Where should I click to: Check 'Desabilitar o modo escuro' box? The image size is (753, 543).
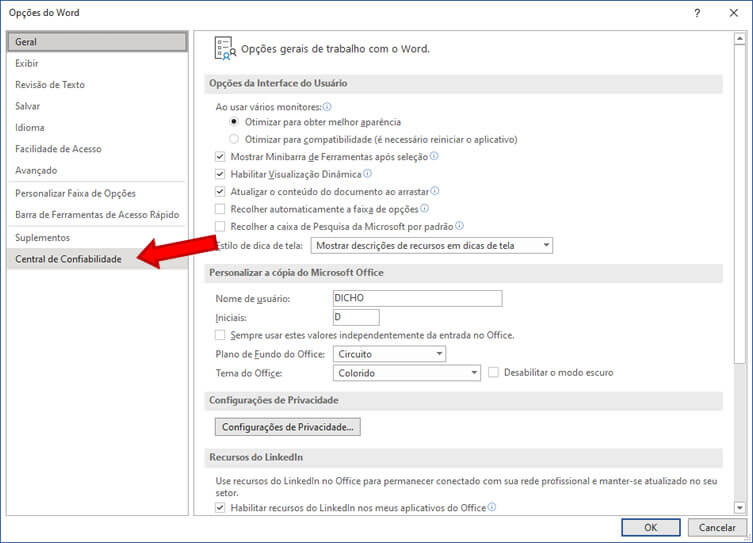[493, 372]
